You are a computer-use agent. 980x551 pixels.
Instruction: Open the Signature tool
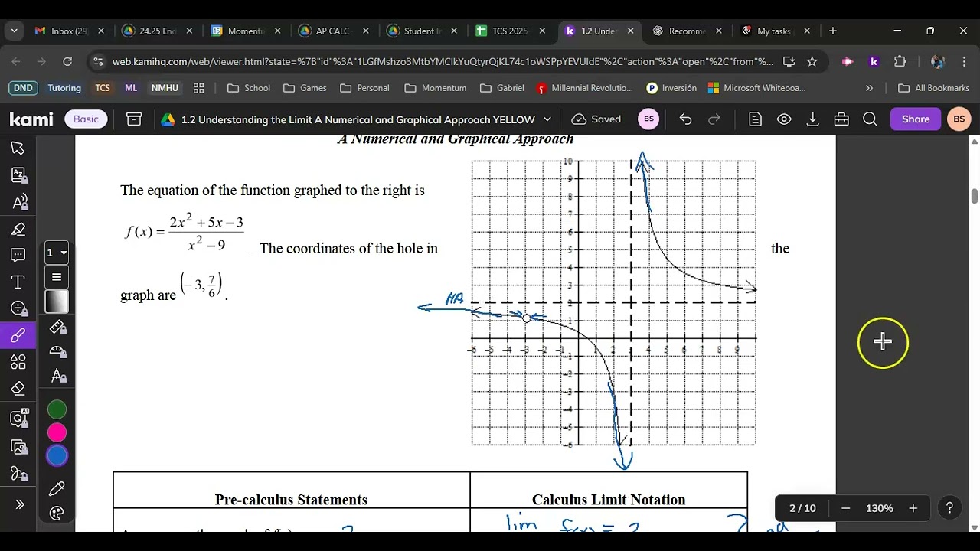(18, 474)
